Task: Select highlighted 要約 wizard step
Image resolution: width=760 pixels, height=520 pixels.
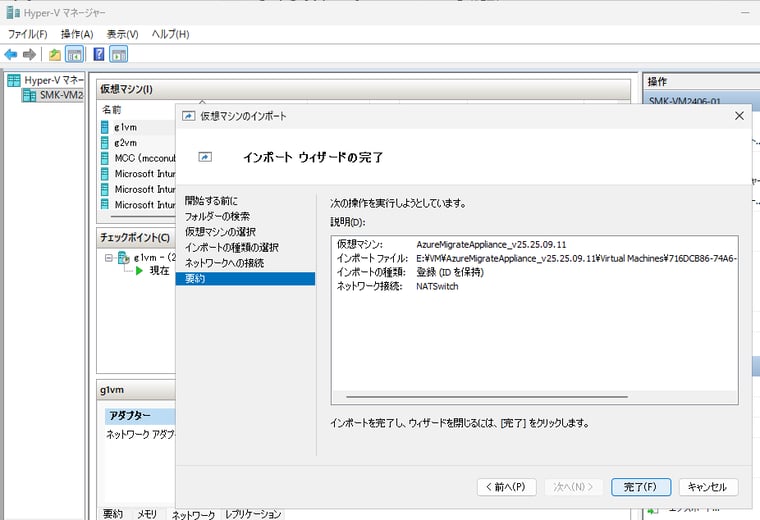Action: point(245,279)
